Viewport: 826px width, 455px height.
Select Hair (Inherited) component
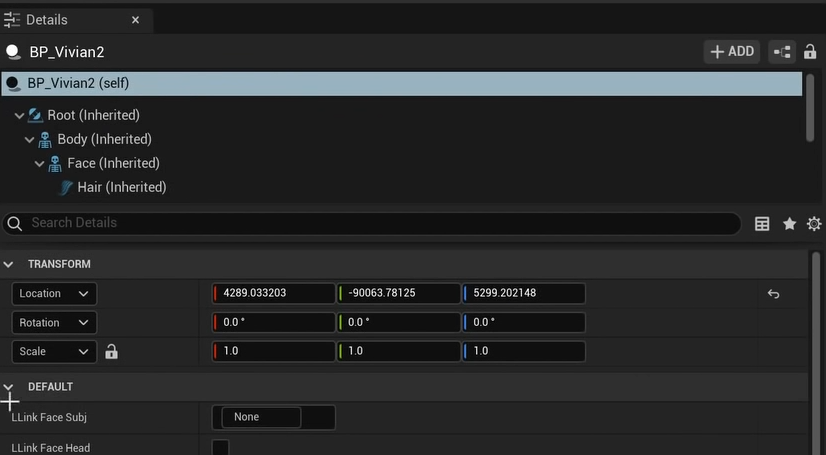point(122,187)
